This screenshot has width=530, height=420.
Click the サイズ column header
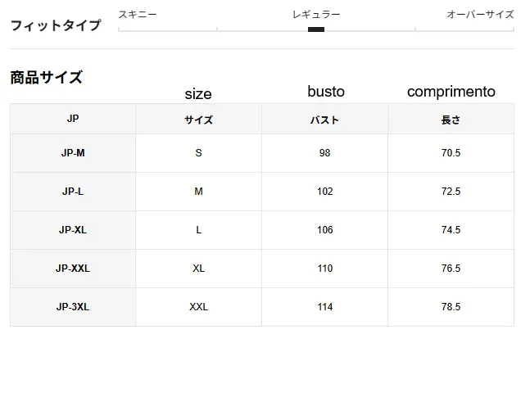click(198, 120)
